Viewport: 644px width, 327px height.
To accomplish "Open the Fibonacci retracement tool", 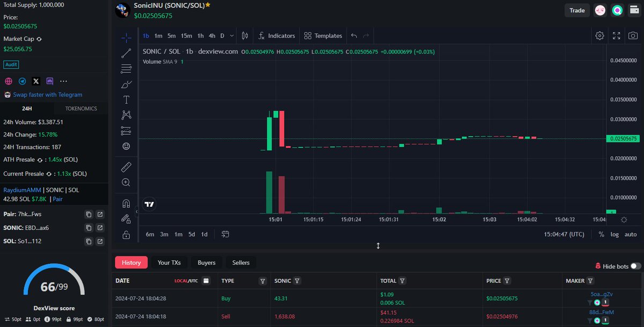I will click(x=126, y=68).
